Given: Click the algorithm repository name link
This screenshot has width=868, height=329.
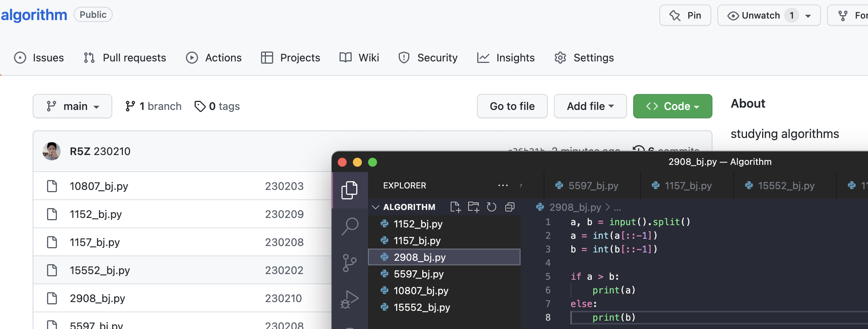Looking at the screenshot, I should click(x=34, y=15).
